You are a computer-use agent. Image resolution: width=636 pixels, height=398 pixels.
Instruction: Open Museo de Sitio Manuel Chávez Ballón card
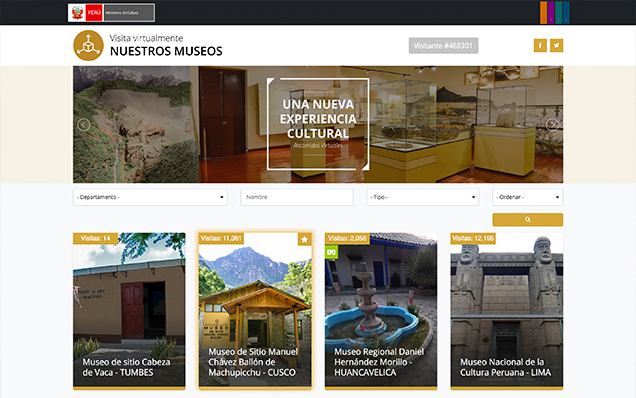(x=255, y=311)
